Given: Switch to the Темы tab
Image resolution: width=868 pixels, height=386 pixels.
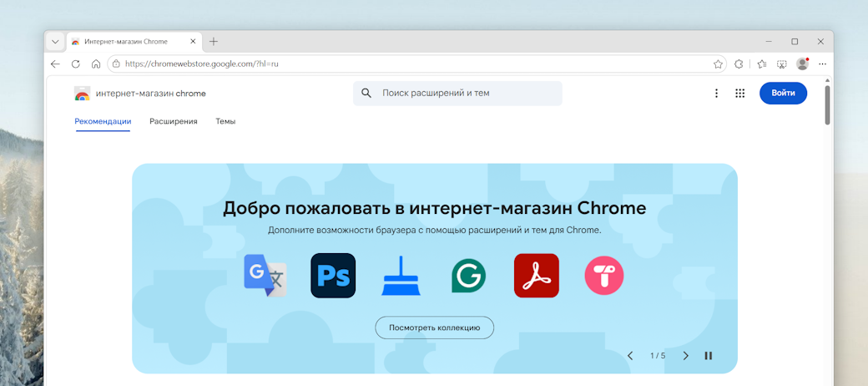Looking at the screenshot, I should (225, 121).
